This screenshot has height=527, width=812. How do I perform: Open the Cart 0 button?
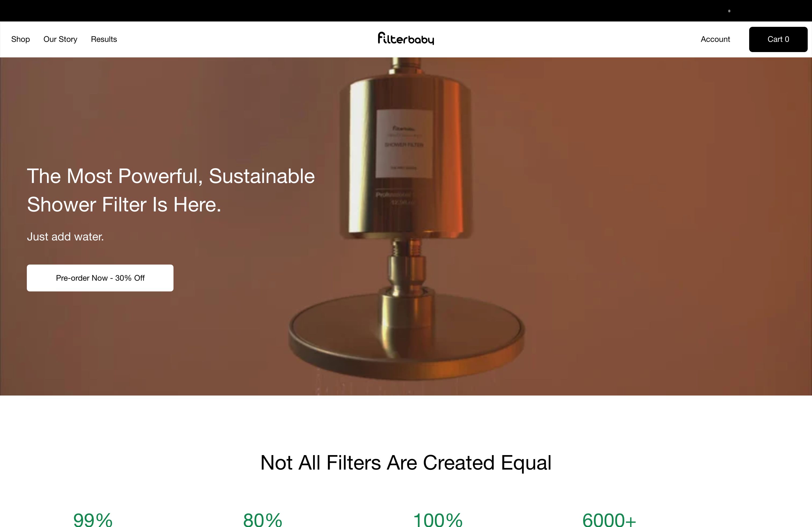778,39
